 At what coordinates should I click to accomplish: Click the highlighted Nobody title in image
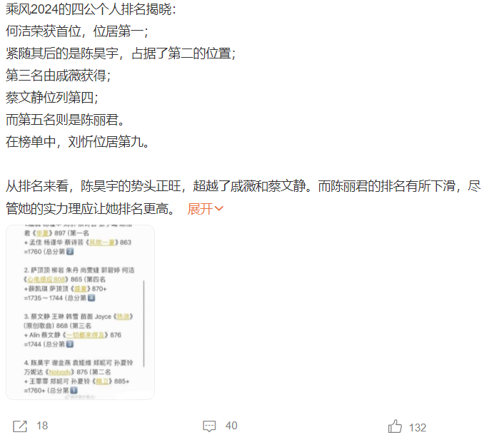point(60,372)
